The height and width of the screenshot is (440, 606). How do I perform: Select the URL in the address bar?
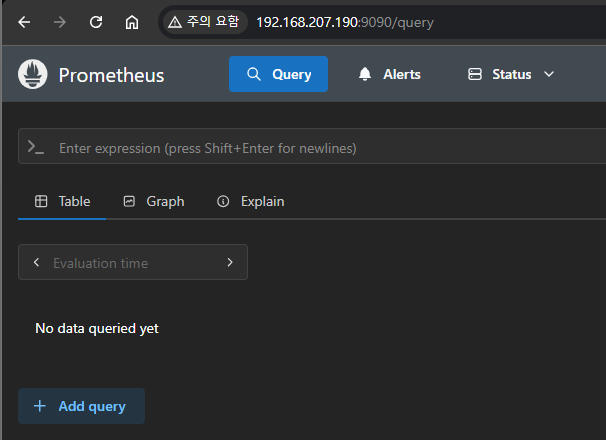345,22
